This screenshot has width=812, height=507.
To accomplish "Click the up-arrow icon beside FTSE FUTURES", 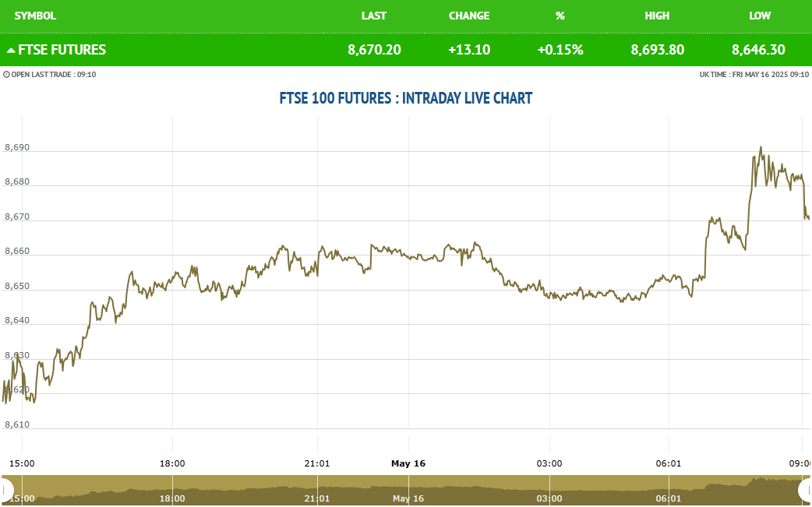I will click(11, 50).
